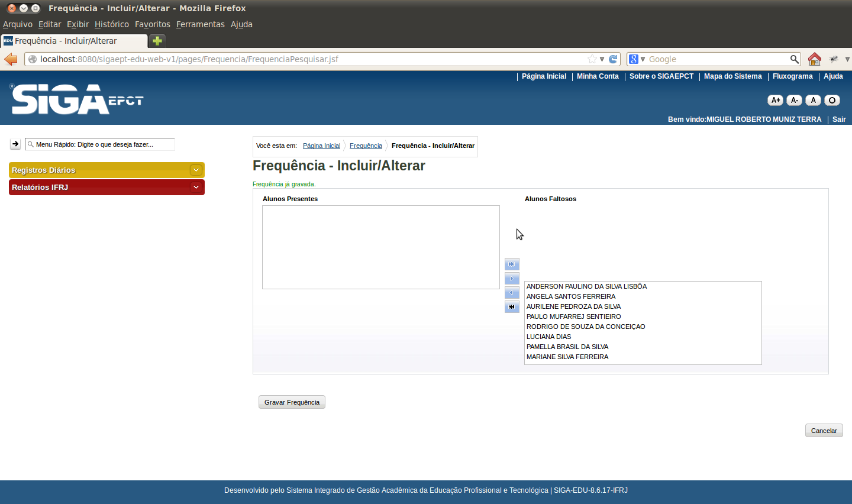Image resolution: width=852 pixels, height=504 pixels.
Task: Open the Histórico menu
Action: pos(111,24)
